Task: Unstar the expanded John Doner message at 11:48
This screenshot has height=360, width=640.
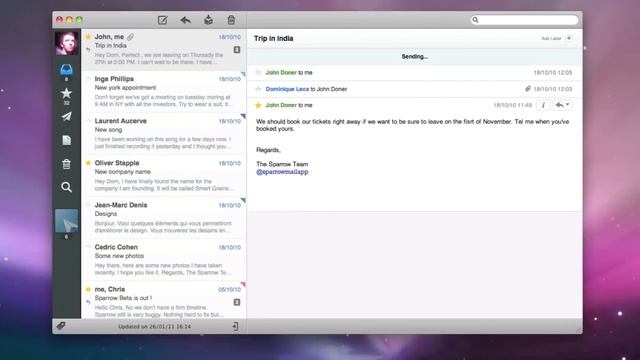Action: coord(258,105)
